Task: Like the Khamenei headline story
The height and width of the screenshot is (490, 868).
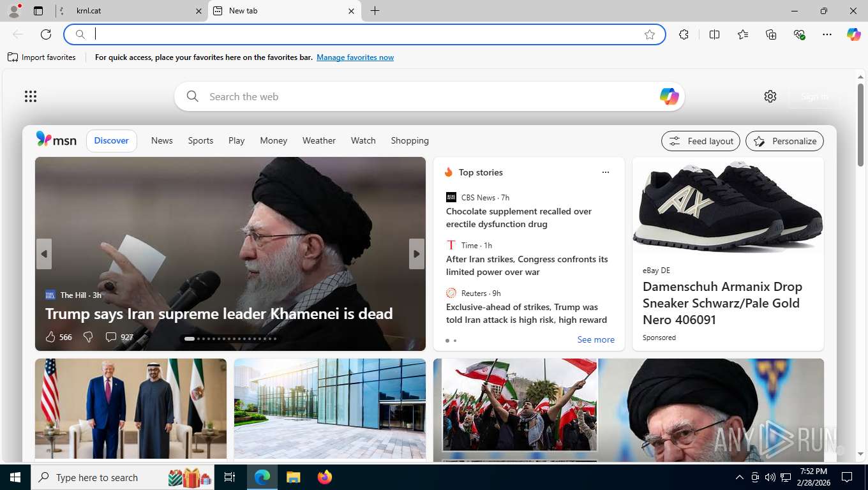Action: [x=51, y=337]
